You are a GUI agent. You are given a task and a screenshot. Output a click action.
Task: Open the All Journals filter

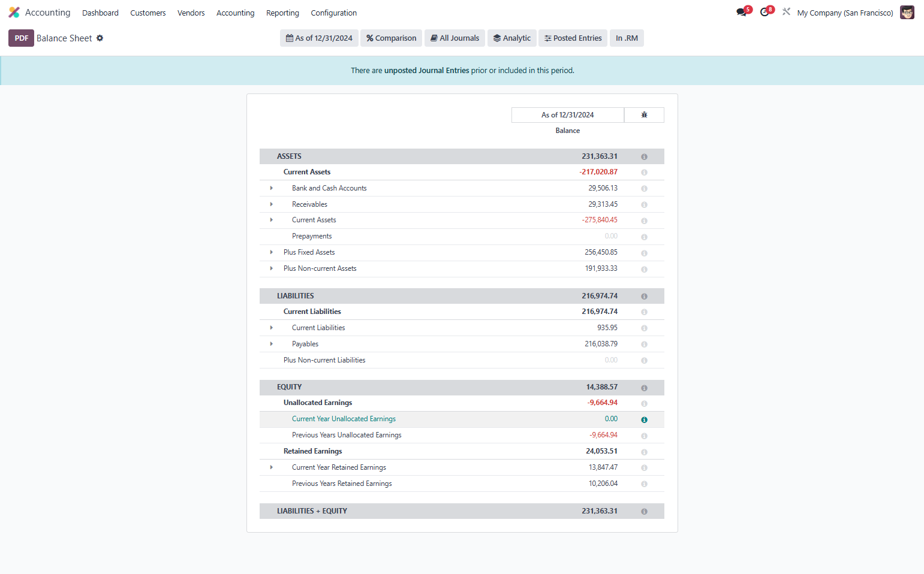pyautogui.click(x=455, y=38)
